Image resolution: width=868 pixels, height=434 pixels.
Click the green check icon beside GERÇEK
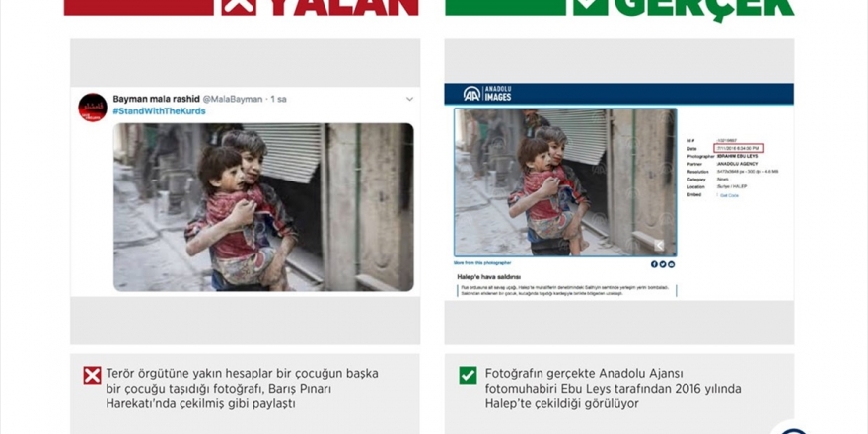(x=591, y=7)
